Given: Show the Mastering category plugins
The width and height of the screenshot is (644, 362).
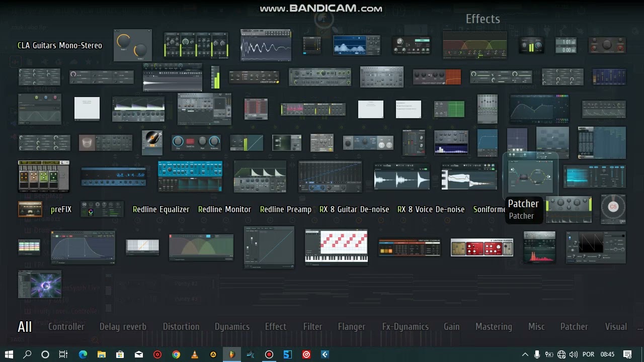Looking at the screenshot, I should pos(494,327).
